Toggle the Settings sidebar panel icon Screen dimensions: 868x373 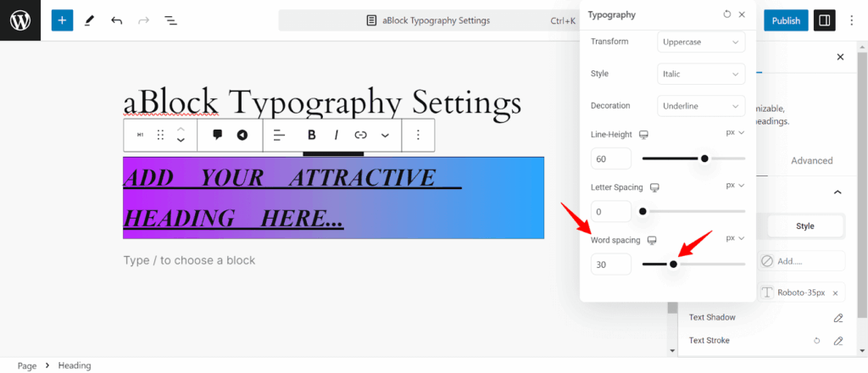pos(824,20)
